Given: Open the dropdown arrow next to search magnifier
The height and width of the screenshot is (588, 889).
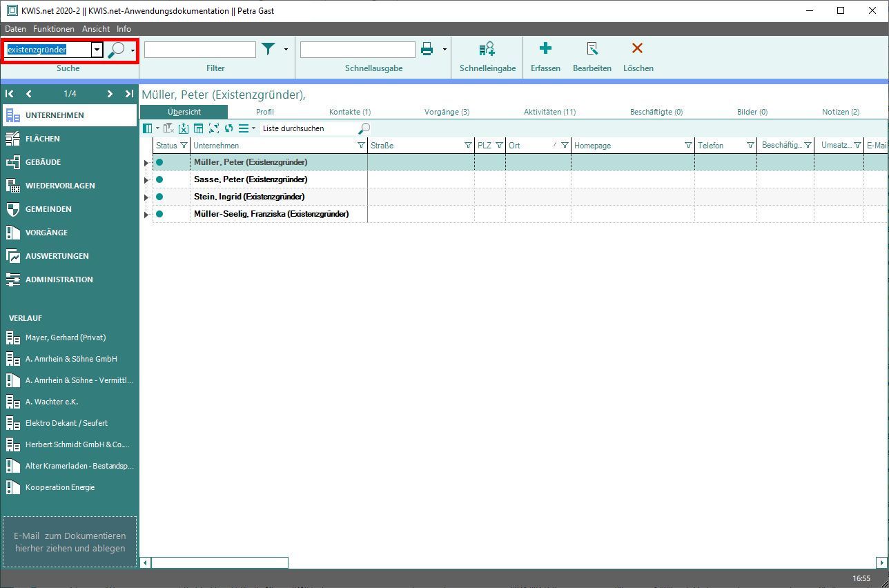Looking at the screenshot, I should pos(133,50).
